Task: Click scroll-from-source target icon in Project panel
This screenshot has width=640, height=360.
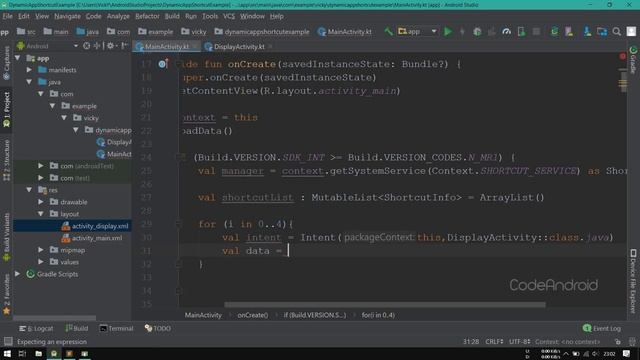Action: (x=87, y=46)
